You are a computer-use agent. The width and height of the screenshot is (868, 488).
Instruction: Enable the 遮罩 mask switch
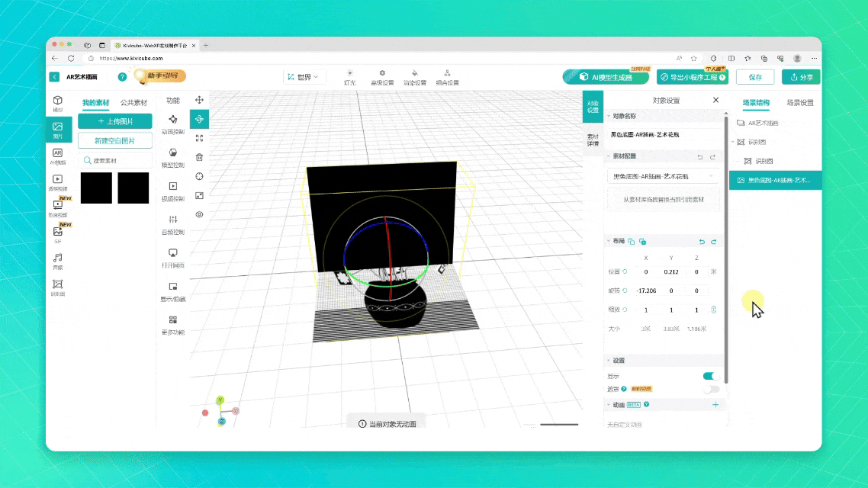point(710,389)
